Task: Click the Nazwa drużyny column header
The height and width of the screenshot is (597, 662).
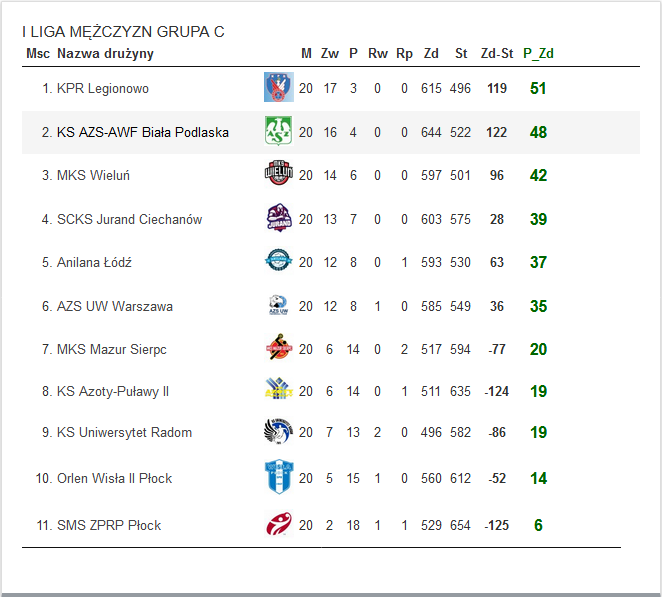Action: 105,53
